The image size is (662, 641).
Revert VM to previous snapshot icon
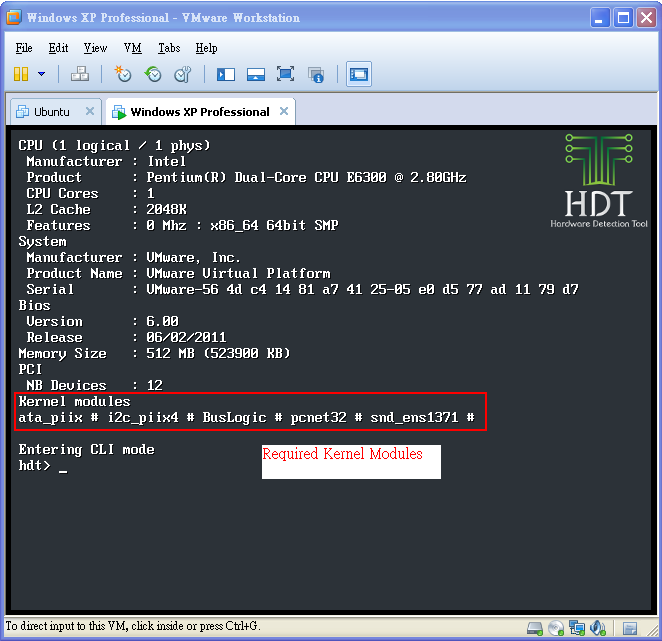(x=153, y=74)
